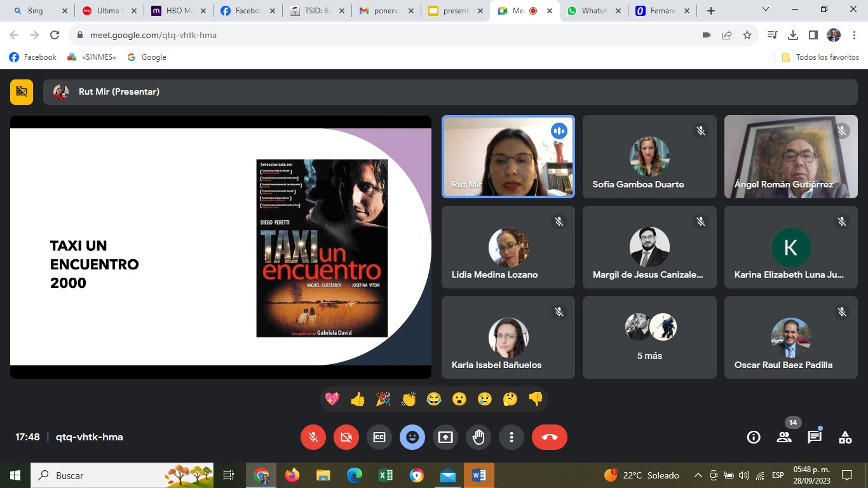Open weather widget 22°C Soleado

(x=641, y=475)
